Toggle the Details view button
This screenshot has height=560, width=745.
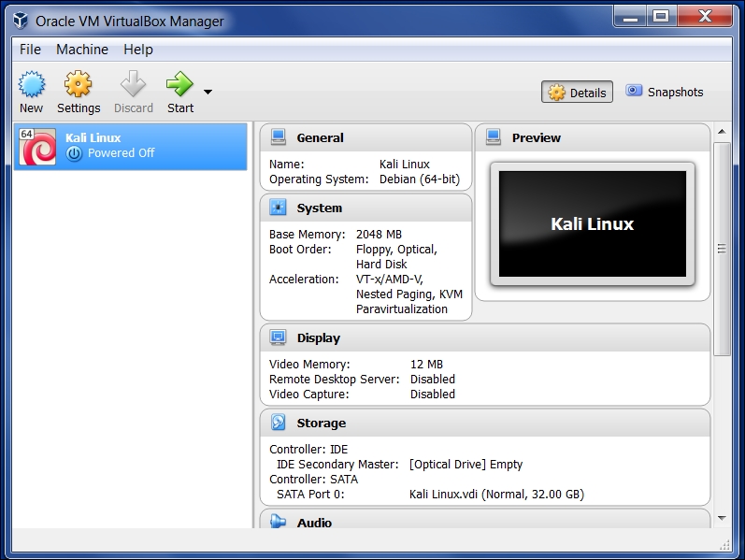[577, 92]
